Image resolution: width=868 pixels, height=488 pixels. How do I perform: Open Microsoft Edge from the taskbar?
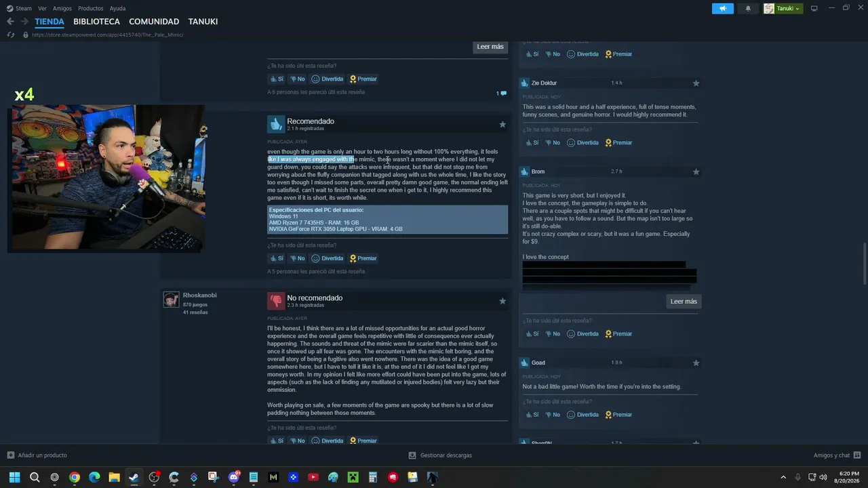(x=94, y=477)
